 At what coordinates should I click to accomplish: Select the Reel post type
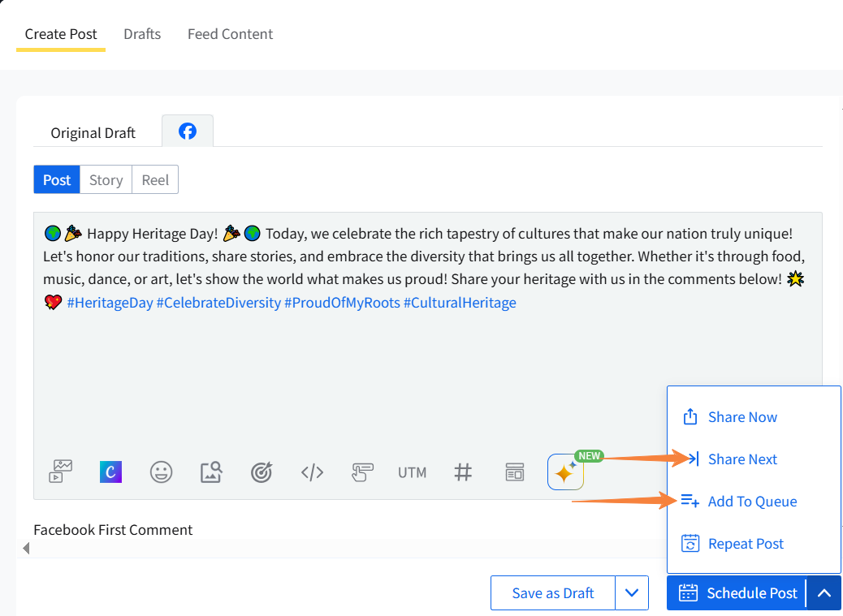click(155, 180)
